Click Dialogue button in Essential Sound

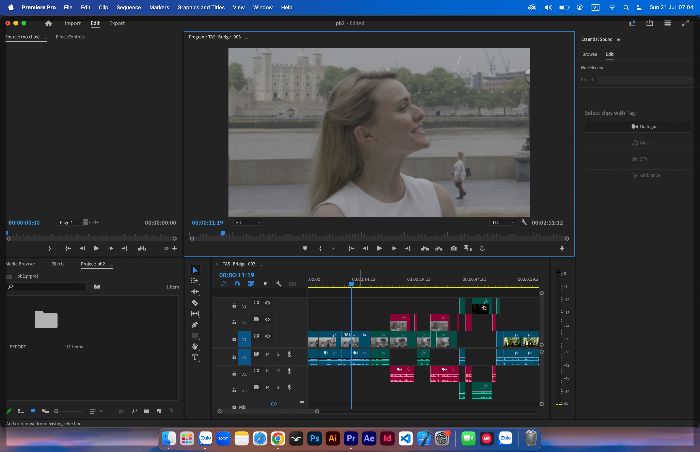tap(638, 126)
